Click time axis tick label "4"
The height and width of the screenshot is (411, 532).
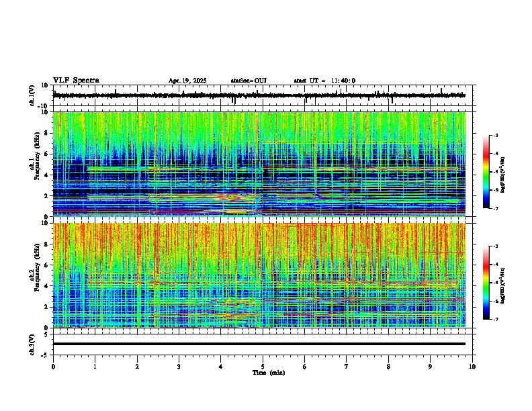pyautogui.click(x=221, y=367)
